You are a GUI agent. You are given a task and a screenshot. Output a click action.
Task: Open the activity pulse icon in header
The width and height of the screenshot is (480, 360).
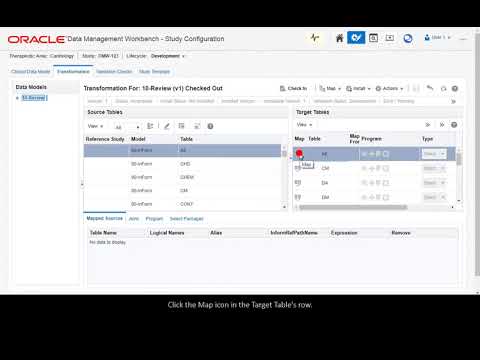coord(314,38)
